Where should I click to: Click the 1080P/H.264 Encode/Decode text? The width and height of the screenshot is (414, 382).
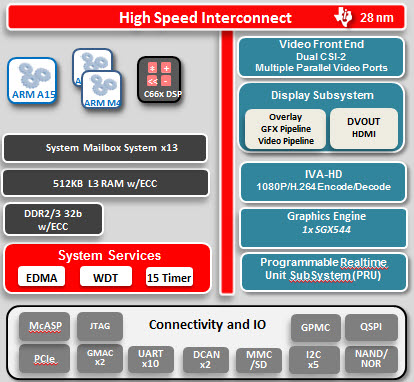[x=323, y=187]
